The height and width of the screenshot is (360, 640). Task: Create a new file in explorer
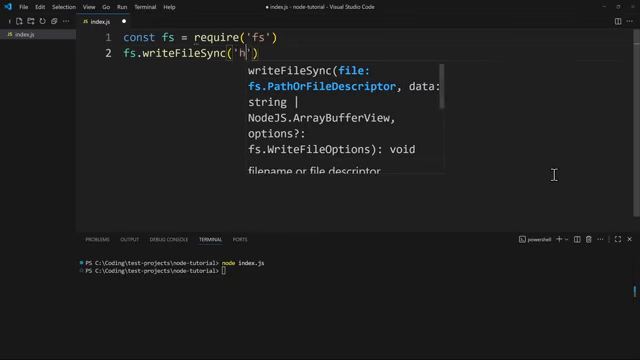pyautogui.click(x=19, y=21)
